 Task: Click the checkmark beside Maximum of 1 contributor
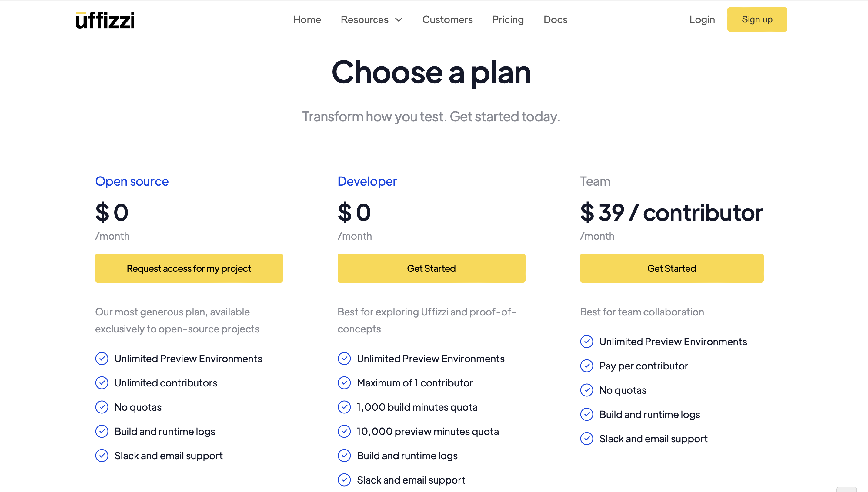tap(344, 383)
